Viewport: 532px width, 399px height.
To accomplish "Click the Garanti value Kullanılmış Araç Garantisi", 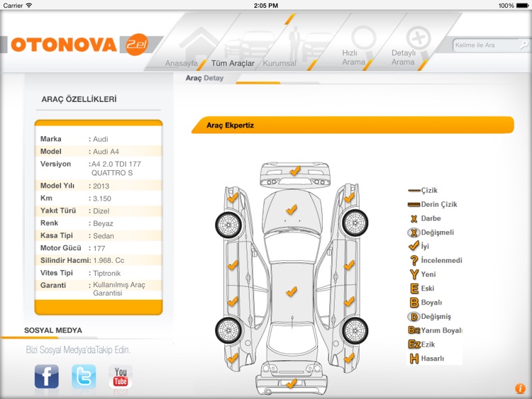I will pyautogui.click(x=119, y=289).
